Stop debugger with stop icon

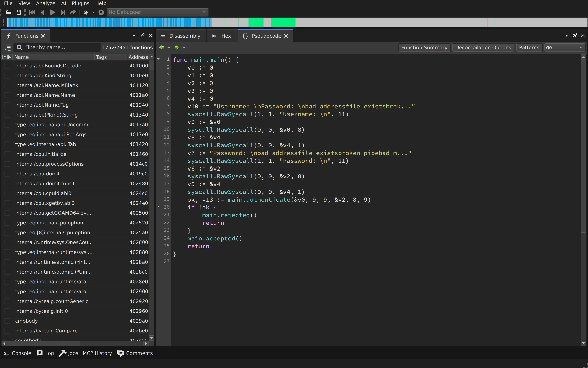point(101,12)
